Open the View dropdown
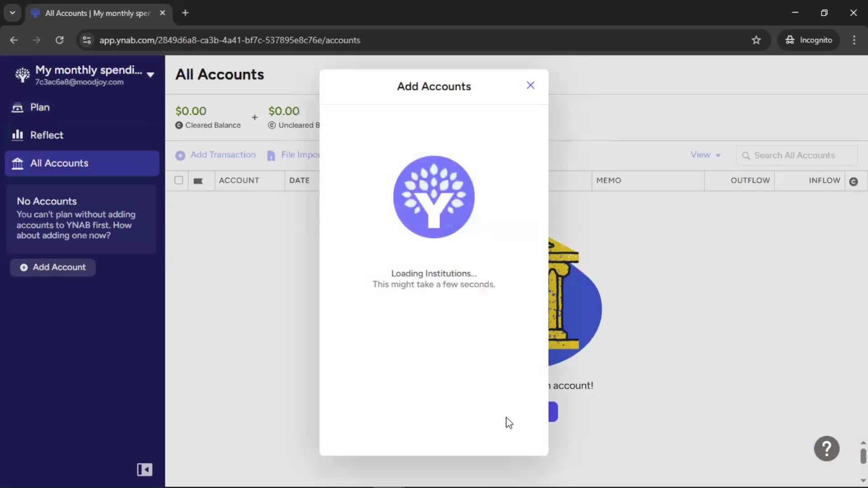The height and width of the screenshot is (488, 868). point(705,155)
